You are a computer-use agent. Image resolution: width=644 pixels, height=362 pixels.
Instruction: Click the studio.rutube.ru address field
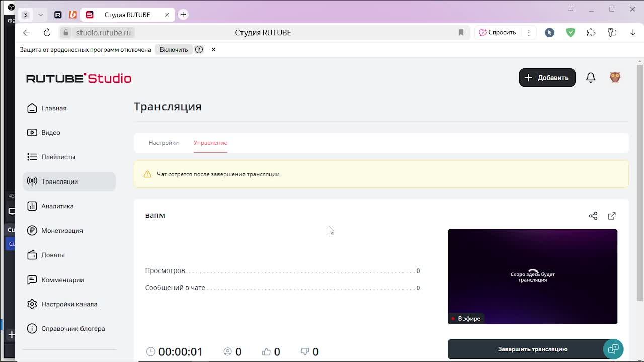(x=103, y=32)
